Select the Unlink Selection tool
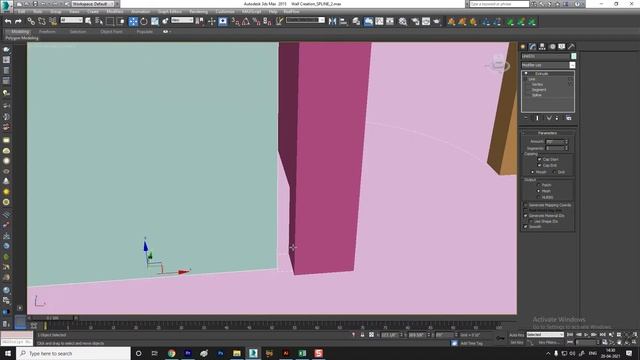Screen dimensions: 640x360 (42, 21)
